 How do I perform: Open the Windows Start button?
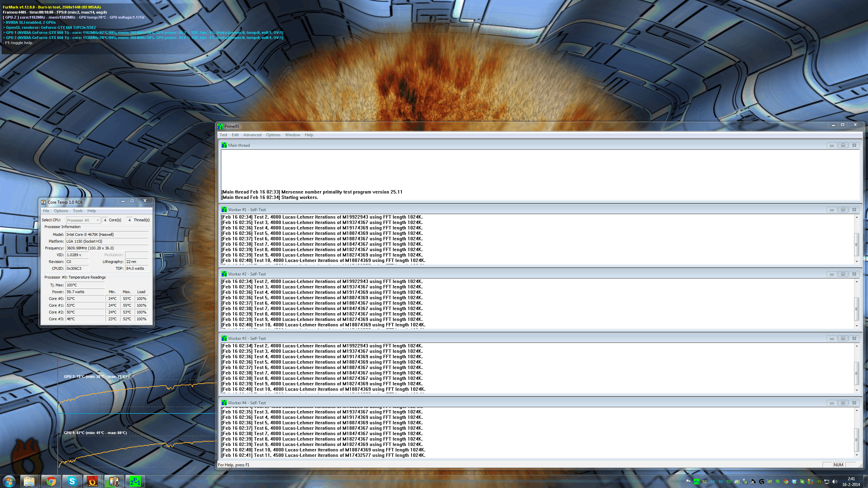pyautogui.click(x=9, y=481)
